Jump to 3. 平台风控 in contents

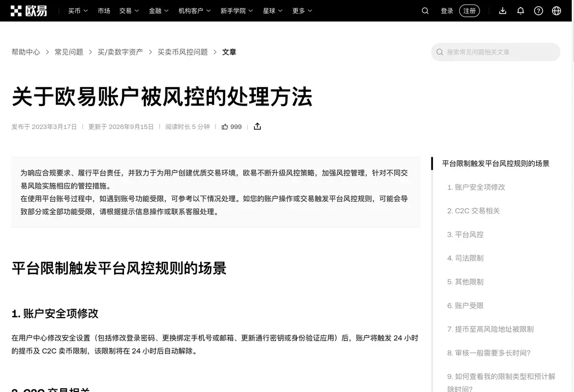pyautogui.click(x=465, y=235)
